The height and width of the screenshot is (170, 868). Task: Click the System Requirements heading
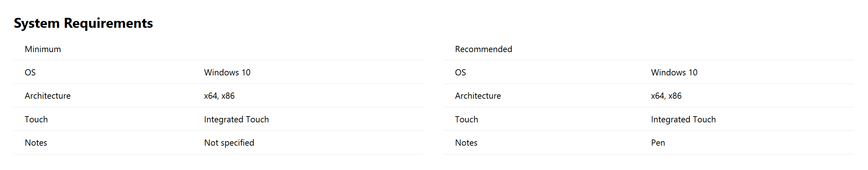83,23
